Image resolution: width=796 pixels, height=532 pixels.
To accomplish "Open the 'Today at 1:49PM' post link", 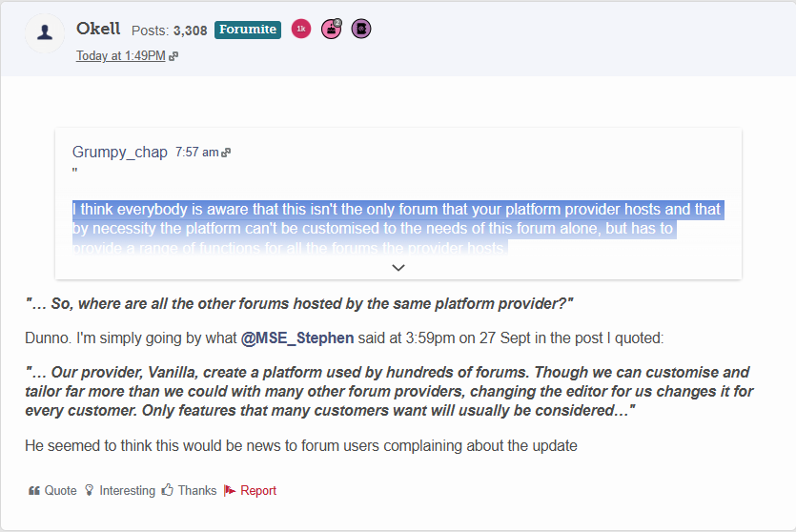I will click(x=120, y=56).
